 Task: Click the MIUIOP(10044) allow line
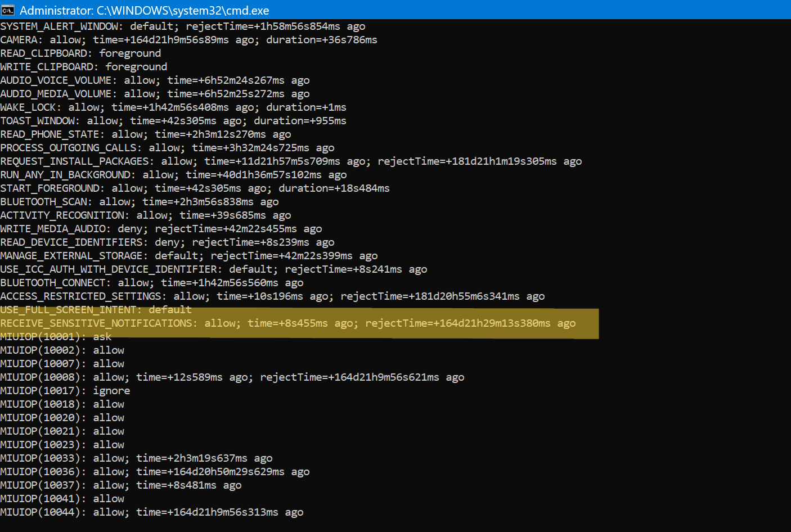pyautogui.click(x=151, y=512)
